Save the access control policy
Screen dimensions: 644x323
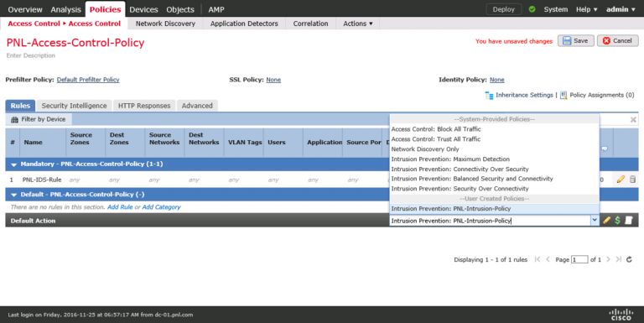point(575,40)
